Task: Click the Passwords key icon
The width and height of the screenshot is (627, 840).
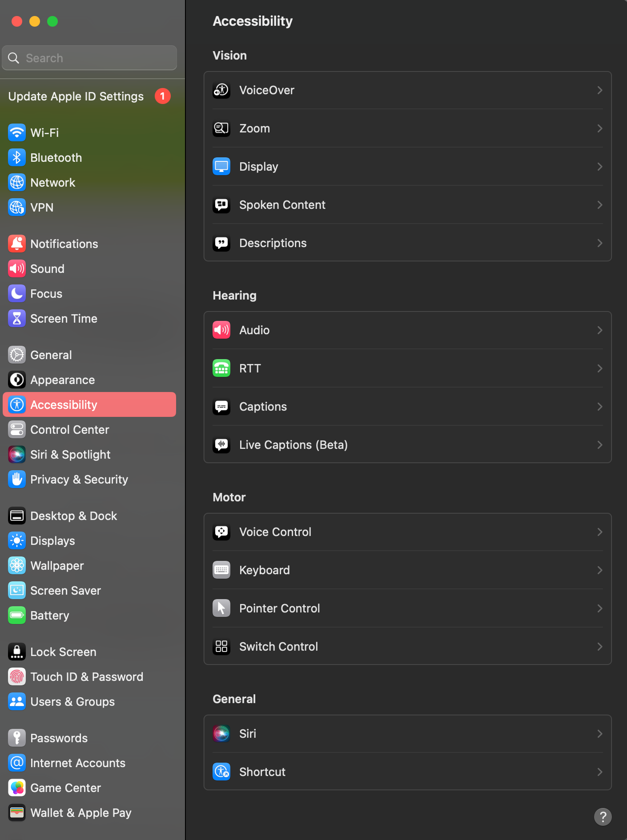Action: point(17,738)
